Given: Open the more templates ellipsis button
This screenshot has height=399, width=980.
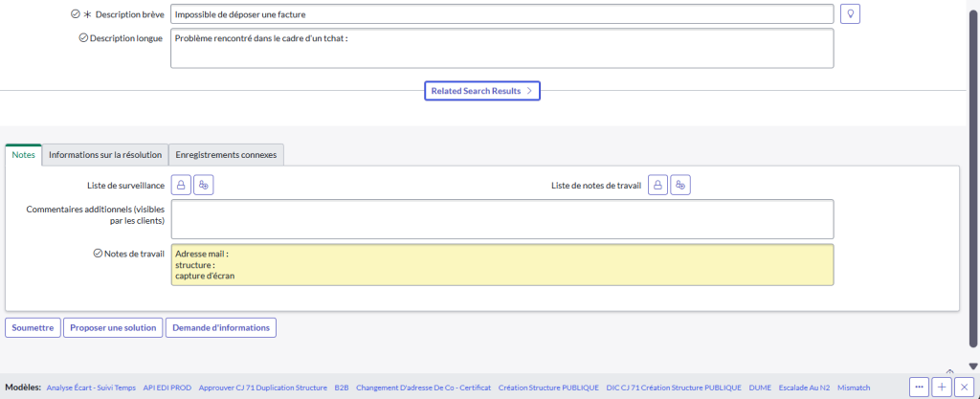Looking at the screenshot, I should [x=919, y=387].
